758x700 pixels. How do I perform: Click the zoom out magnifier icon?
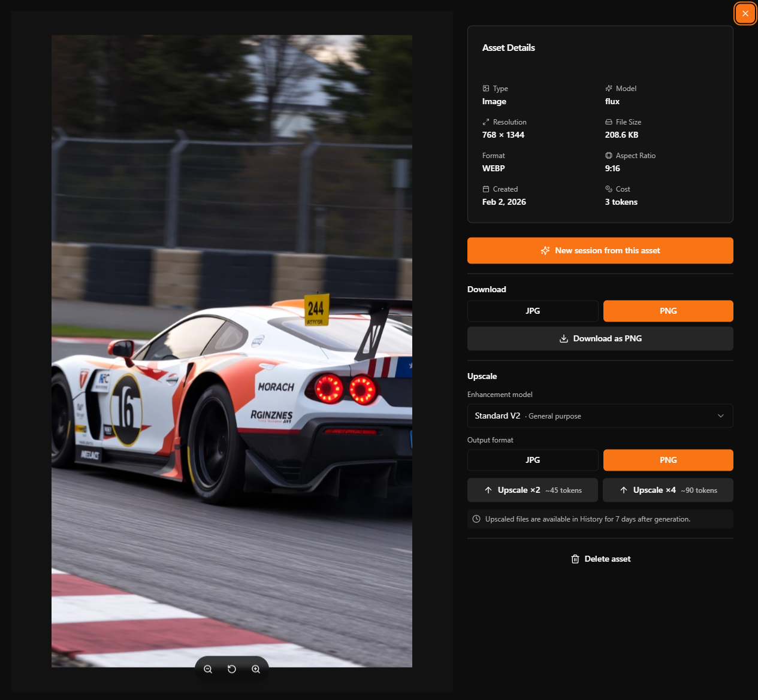pos(208,669)
